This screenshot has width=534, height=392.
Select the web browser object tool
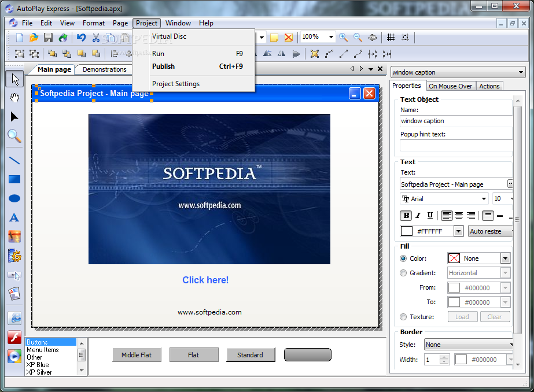pos(14,318)
